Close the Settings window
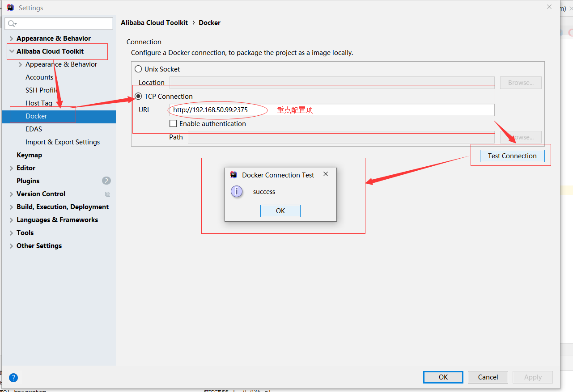Viewport: 573px width, 392px height. coord(549,7)
